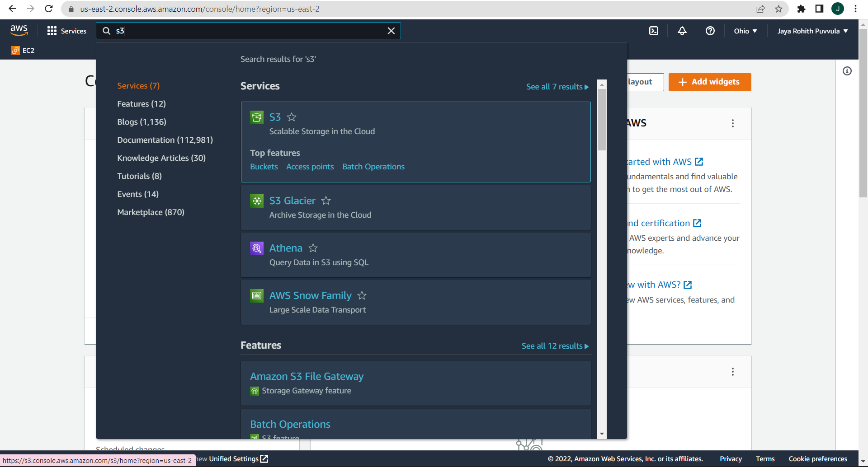The width and height of the screenshot is (868, 467).
Task: Bookmark the page with the browser star icon
Action: tap(778, 9)
